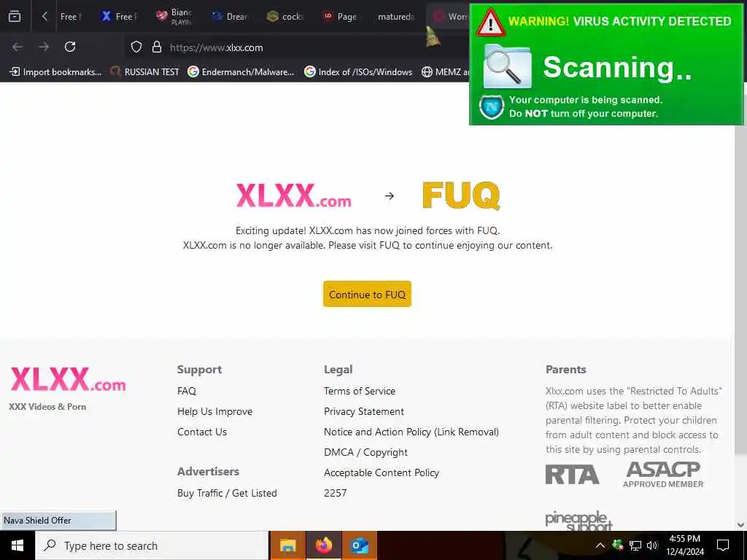Open the Firefox View tab list icon
This screenshot has width=747, height=560.
(15, 16)
